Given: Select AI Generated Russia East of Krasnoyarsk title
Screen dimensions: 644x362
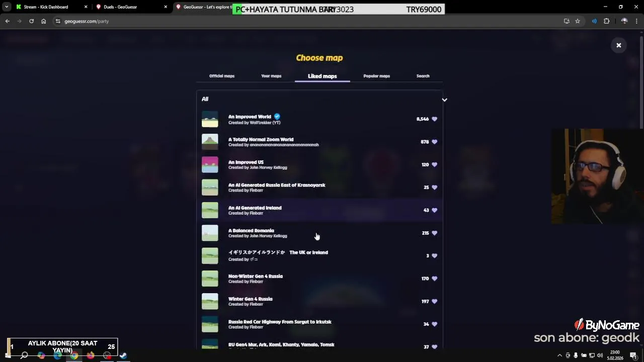Looking at the screenshot, I should click(x=277, y=185).
